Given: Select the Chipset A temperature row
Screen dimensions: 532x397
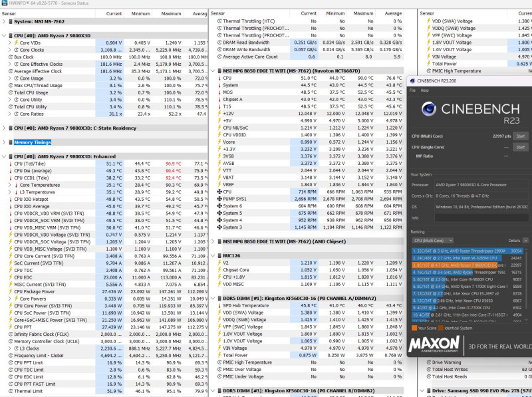Looking at the screenshot, I should click(307, 100).
